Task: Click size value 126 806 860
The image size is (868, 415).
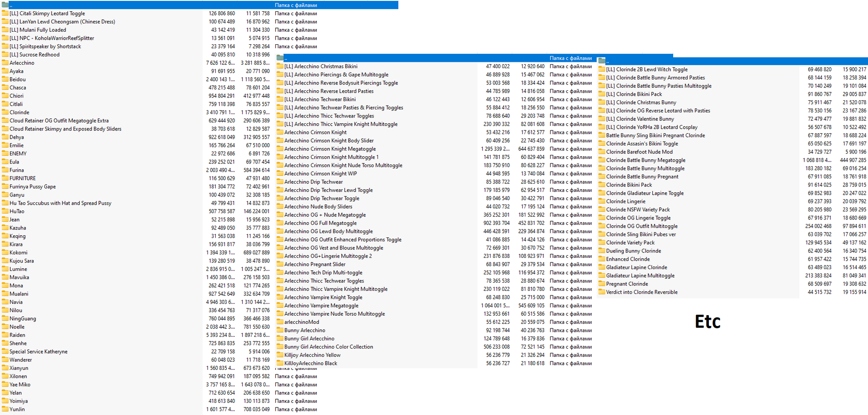Action: coord(222,14)
